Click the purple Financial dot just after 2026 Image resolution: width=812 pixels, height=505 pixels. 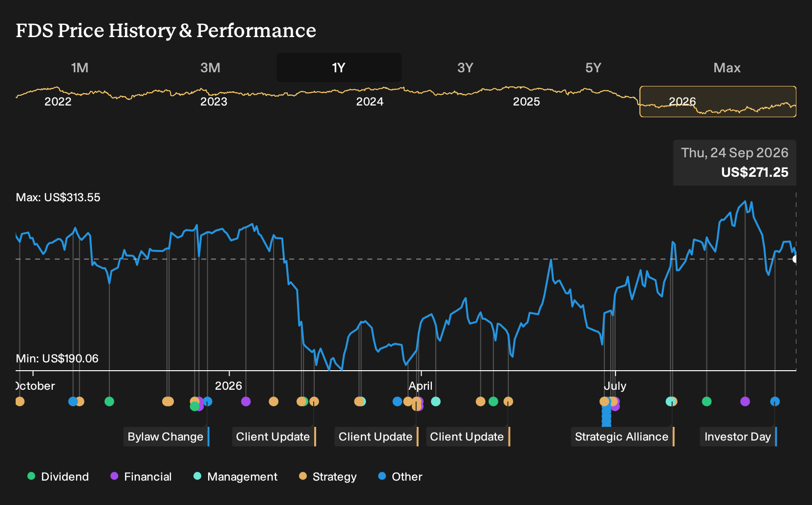coord(246,401)
